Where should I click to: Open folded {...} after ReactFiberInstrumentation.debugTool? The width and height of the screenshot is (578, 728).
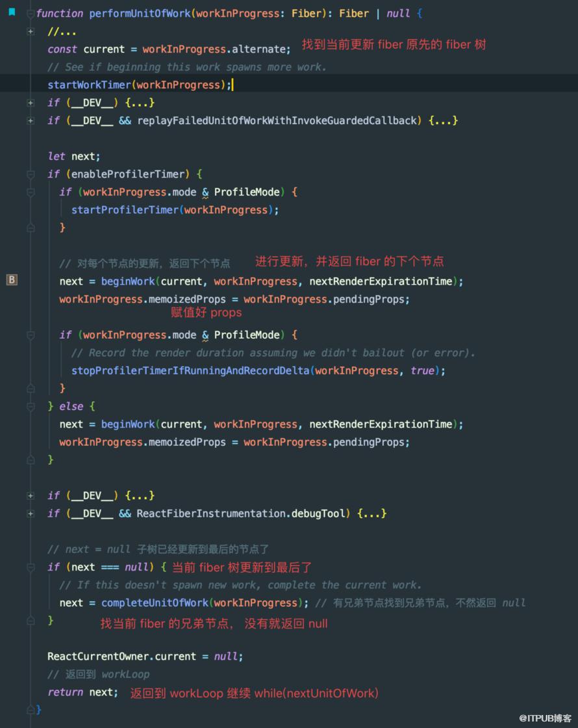click(372, 513)
